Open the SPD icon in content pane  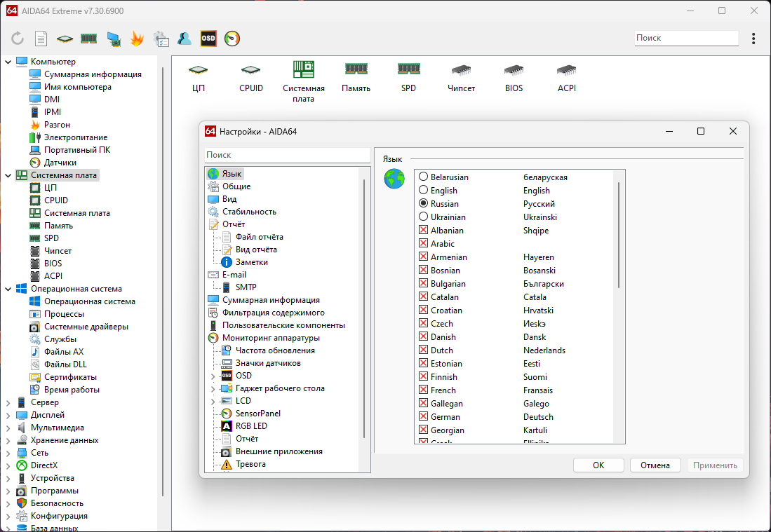tap(408, 77)
